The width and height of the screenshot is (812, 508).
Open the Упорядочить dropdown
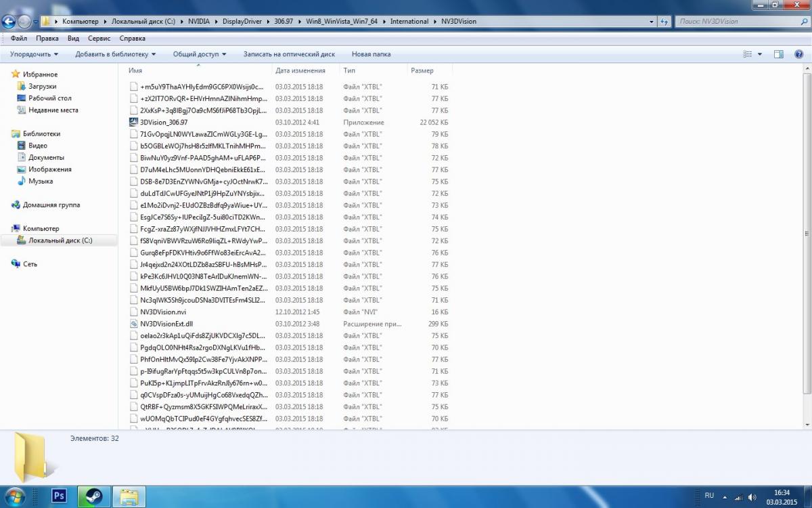click(x=34, y=54)
